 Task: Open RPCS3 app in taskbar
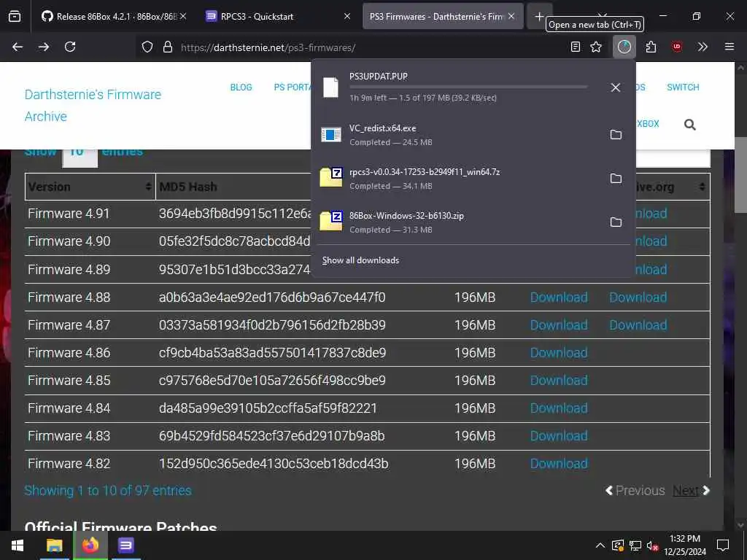[126, 545]
